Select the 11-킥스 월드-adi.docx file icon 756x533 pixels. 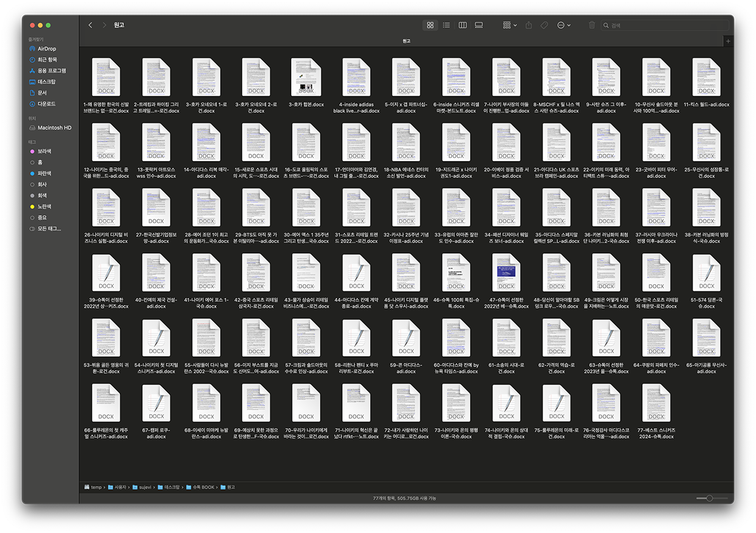707,77
